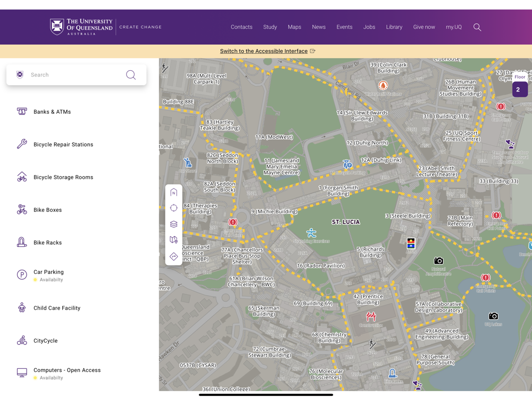Click the Child Care Facility icon

(22, 307)
